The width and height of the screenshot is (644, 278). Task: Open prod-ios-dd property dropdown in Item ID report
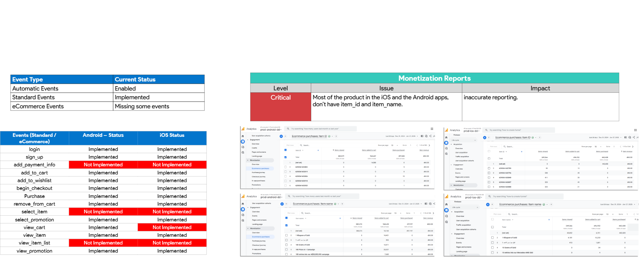[471, 131]
